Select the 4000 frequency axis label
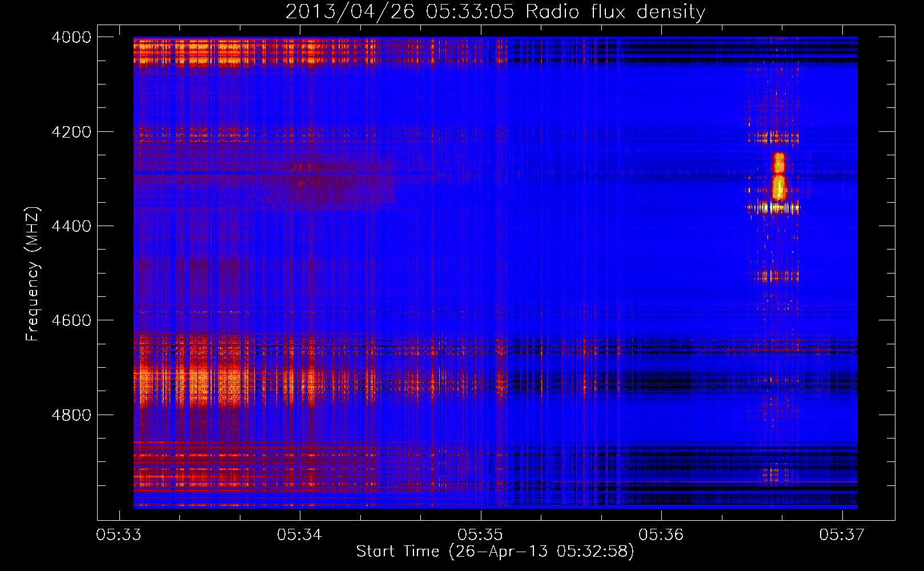This screenshot has height=571, width=924. click(x=71, y=37)
